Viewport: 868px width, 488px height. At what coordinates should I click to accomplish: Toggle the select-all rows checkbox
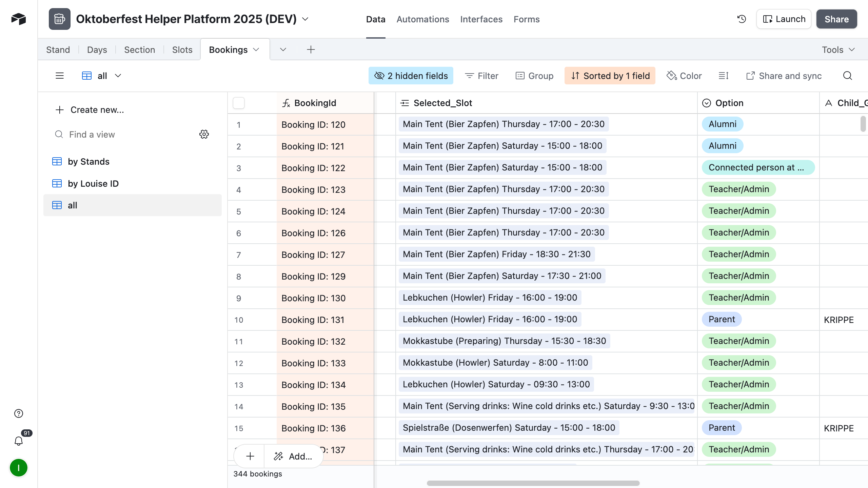[238, 103]
